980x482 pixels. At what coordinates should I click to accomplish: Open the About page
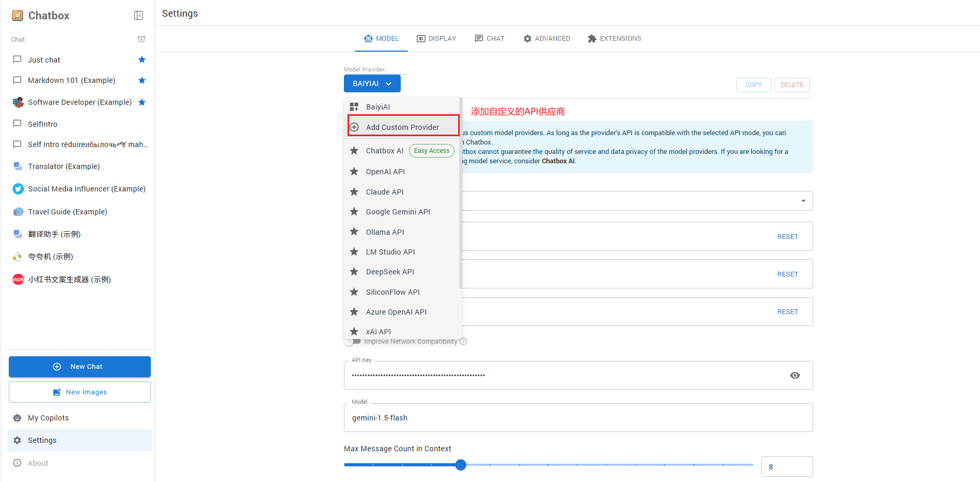coord(80,463)
